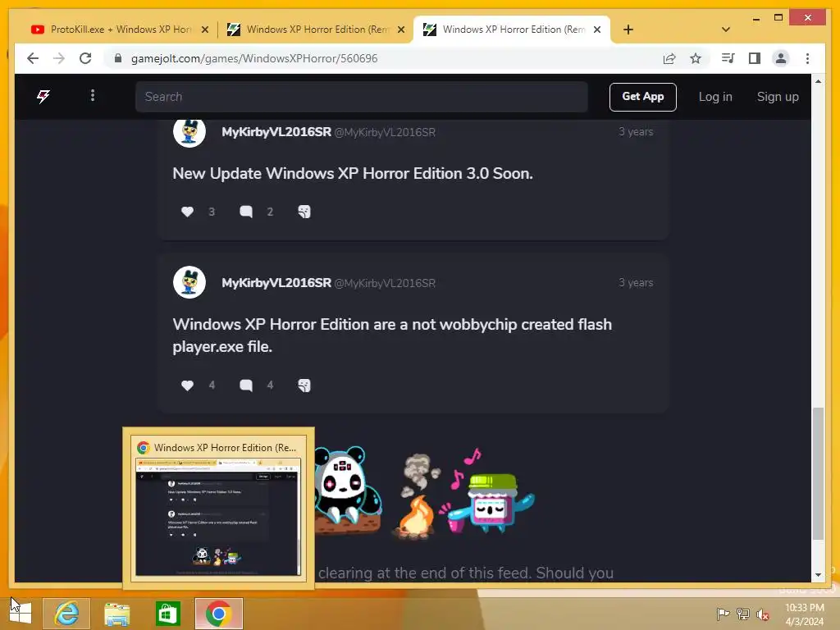Open network status tray icon
The image size is (840, 630).
[x=743, y=614]
